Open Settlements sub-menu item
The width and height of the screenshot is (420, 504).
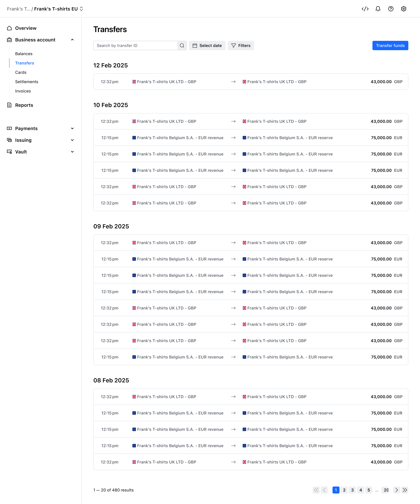coord(27,82)
